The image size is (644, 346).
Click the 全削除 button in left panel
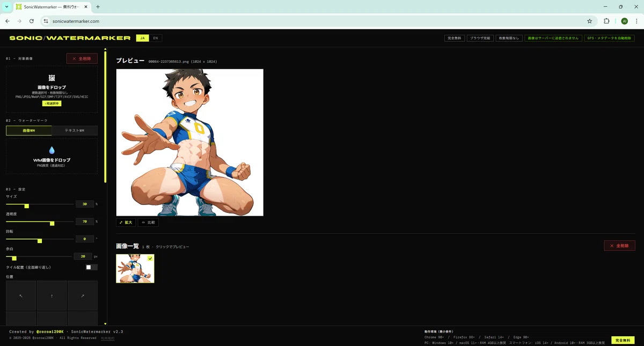[82, 58]
